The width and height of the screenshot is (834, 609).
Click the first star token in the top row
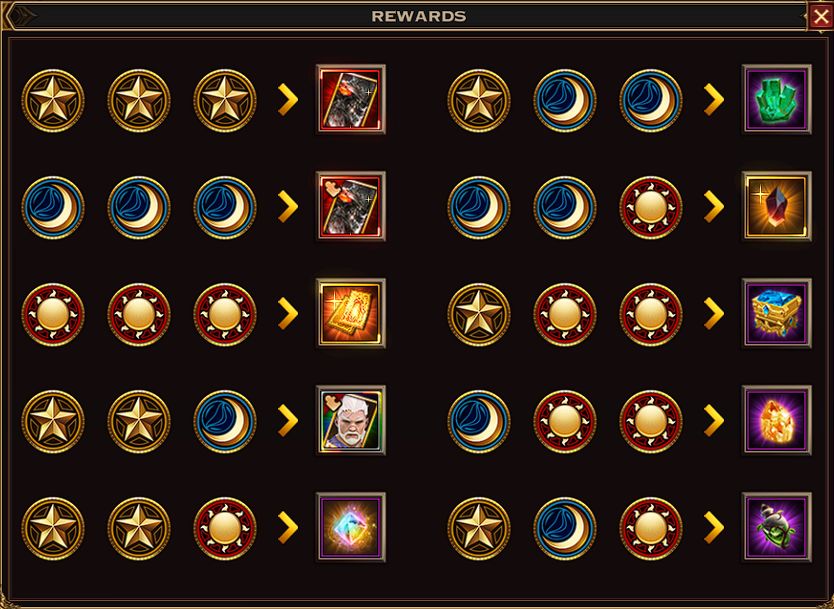53,101
